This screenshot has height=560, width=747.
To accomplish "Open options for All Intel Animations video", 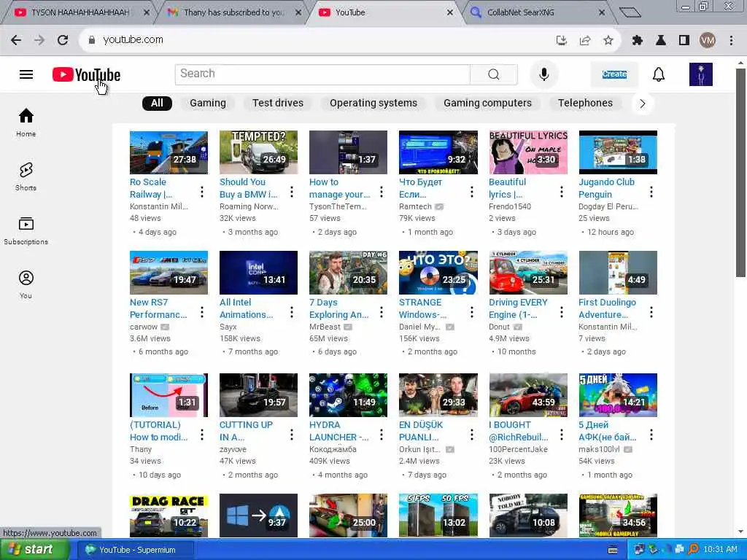I will coord(292,312).
